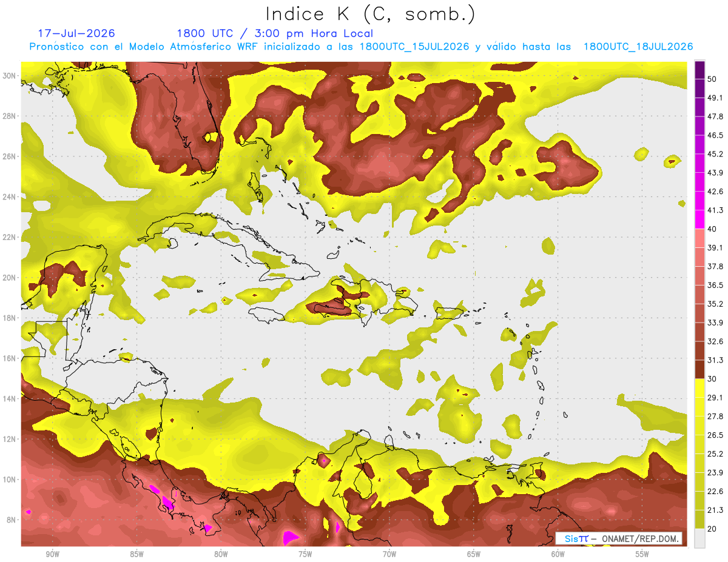Screen dimensions: 728x562
Task: Click the colorbar value 30
Action: 712,379
